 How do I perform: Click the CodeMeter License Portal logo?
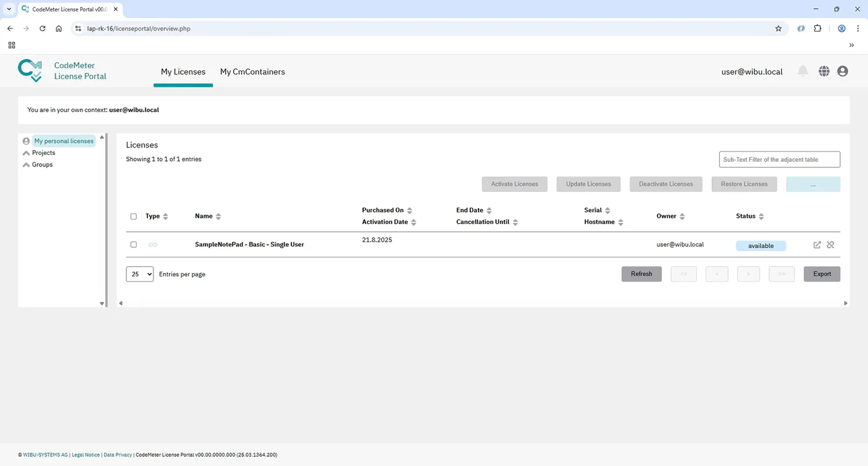click(30, 71)
